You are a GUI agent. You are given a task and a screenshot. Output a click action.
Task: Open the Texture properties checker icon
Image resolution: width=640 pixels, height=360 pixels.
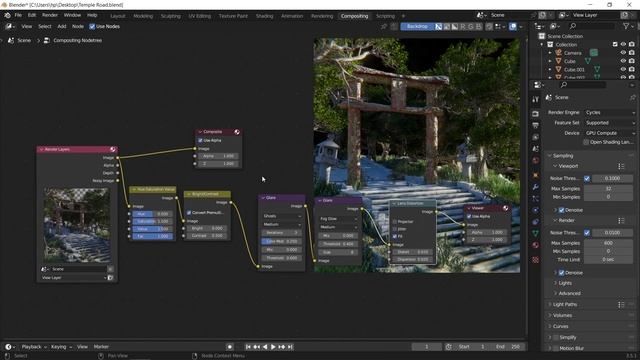[536, 260]
